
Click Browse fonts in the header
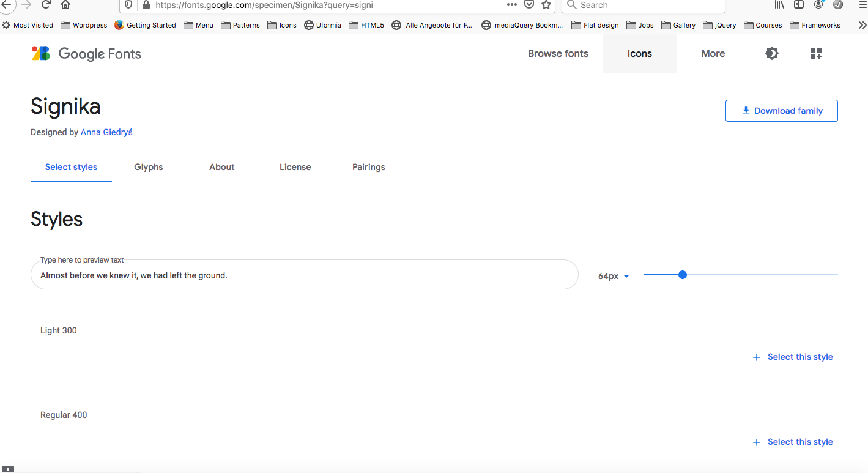click(558, 53)
